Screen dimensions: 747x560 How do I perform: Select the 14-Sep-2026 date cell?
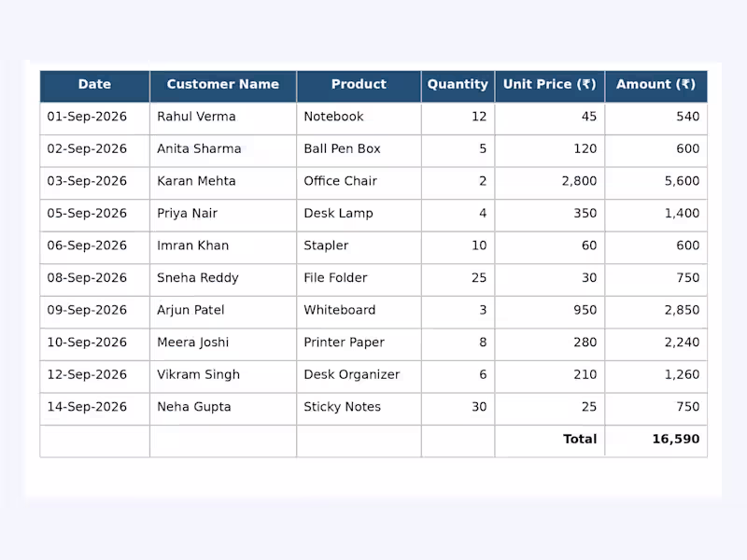point(95,409)
